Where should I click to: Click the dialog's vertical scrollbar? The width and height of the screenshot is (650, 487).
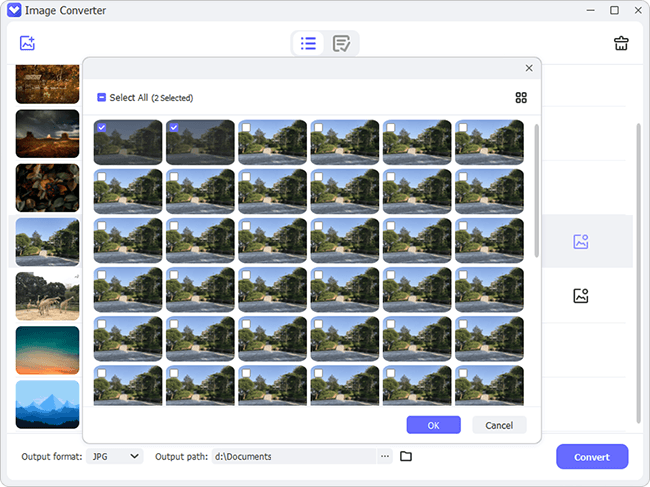(536, 191)
